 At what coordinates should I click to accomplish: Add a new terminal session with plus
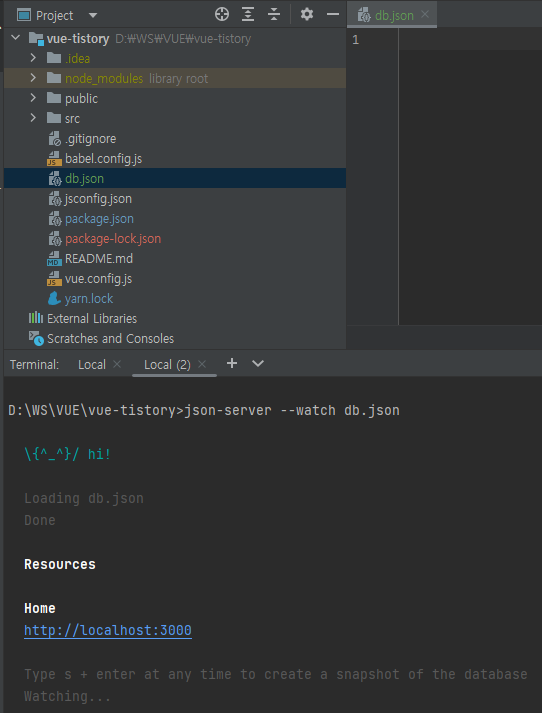[x=232, y=363]
